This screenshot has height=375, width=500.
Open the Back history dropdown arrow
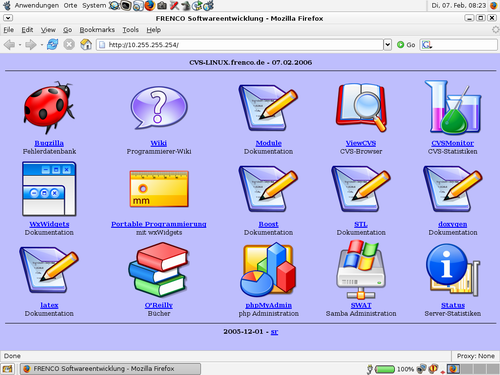pyautogui.click(x=20, y=45)
